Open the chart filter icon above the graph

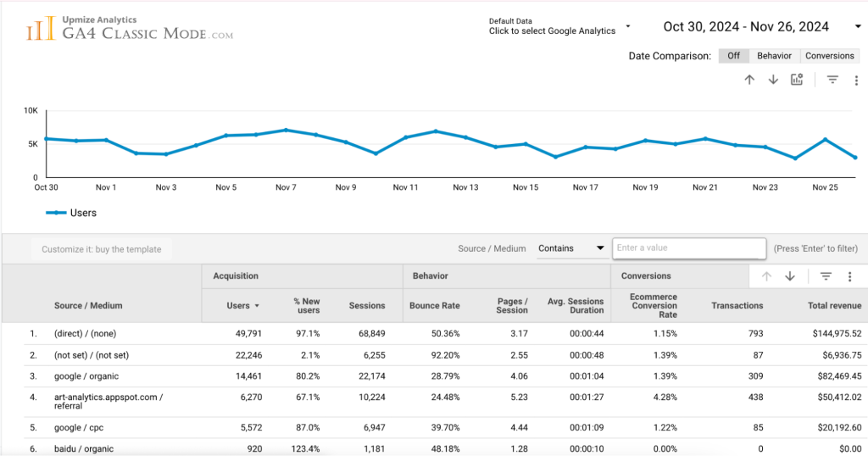click(832, 80)
